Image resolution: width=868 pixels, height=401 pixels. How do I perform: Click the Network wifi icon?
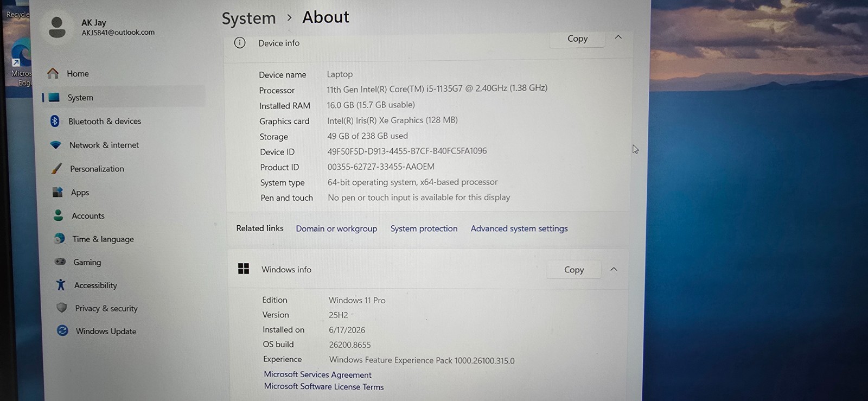(x=55, y=145)
